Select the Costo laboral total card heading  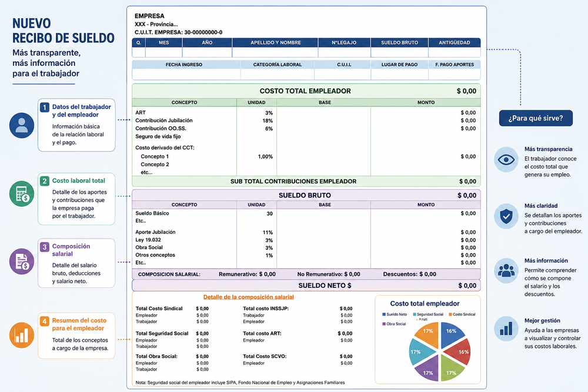point(79,180)
